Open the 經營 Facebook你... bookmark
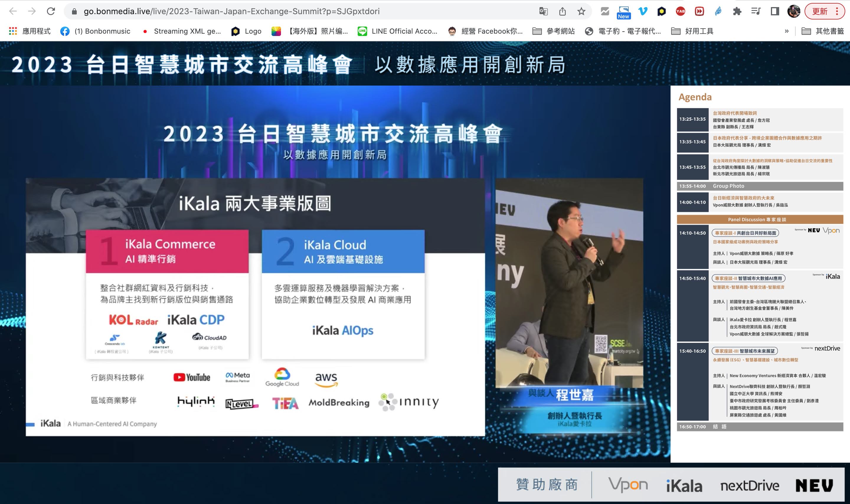Image resolution: width=850 pixels, height=504 pixels. (485, 31)
